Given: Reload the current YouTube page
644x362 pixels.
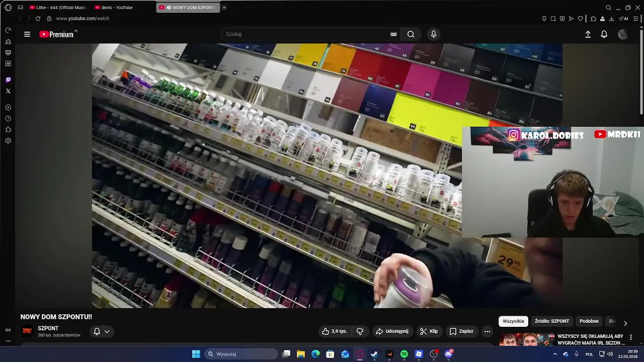Looking at the screenshot, I should (38, 19).
